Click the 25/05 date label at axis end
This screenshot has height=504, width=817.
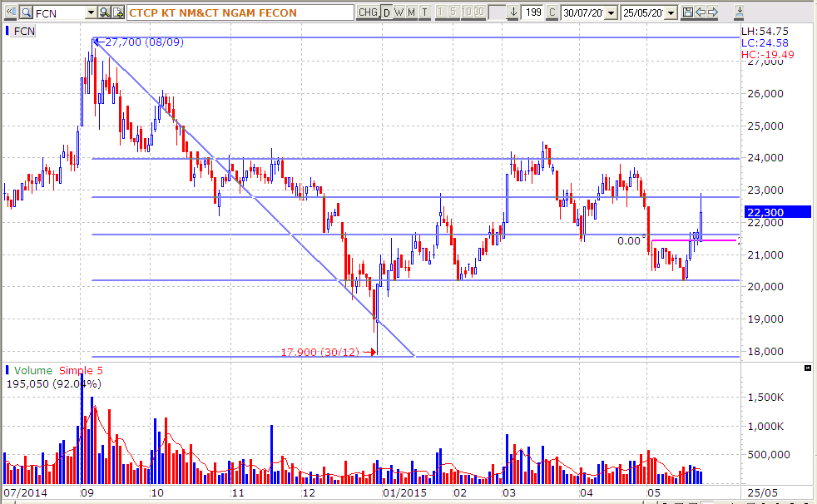(762, 492)
